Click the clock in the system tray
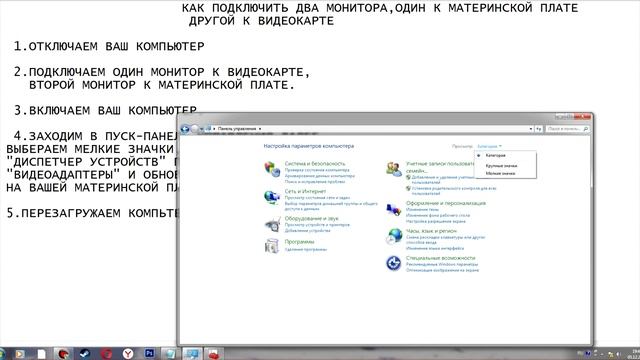Viewport: 640px width, 360px height. (x=635, y=353)
